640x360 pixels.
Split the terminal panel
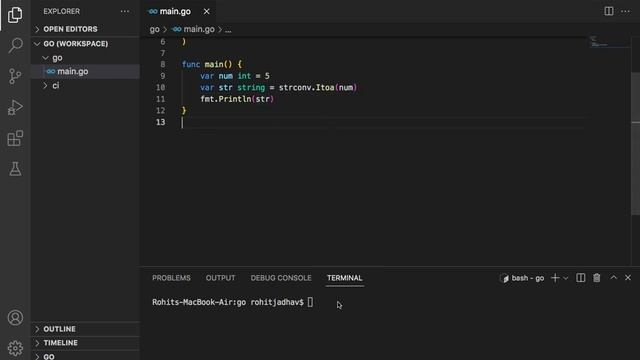580,278
